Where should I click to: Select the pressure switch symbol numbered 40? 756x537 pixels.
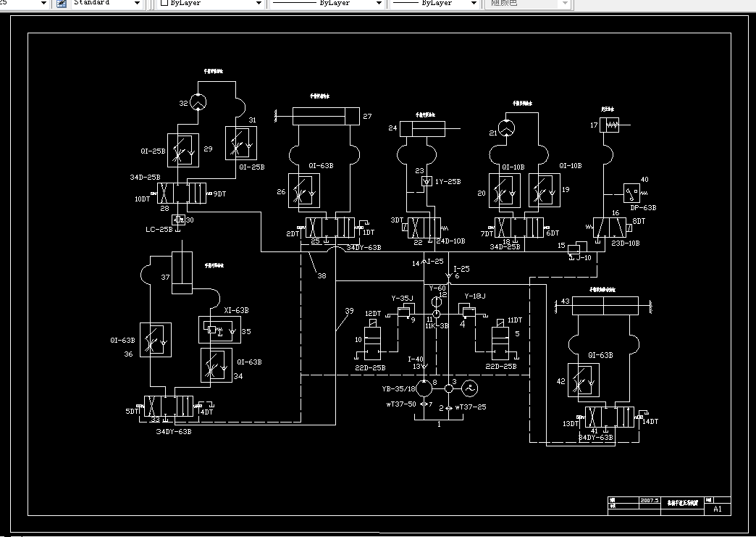(x=631, y=193)
